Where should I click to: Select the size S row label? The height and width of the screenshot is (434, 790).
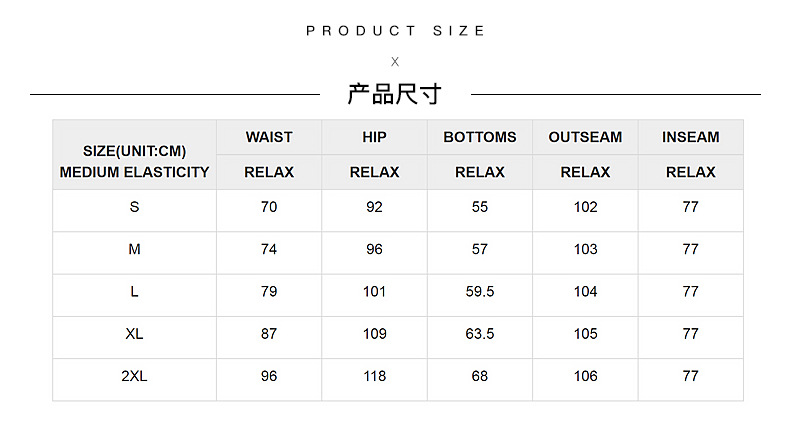[134, 207]
